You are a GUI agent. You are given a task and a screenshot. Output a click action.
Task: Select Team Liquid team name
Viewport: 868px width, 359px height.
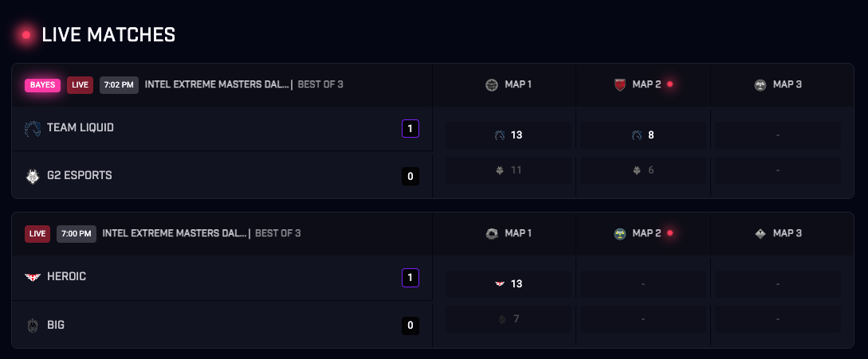pos(81,127)
